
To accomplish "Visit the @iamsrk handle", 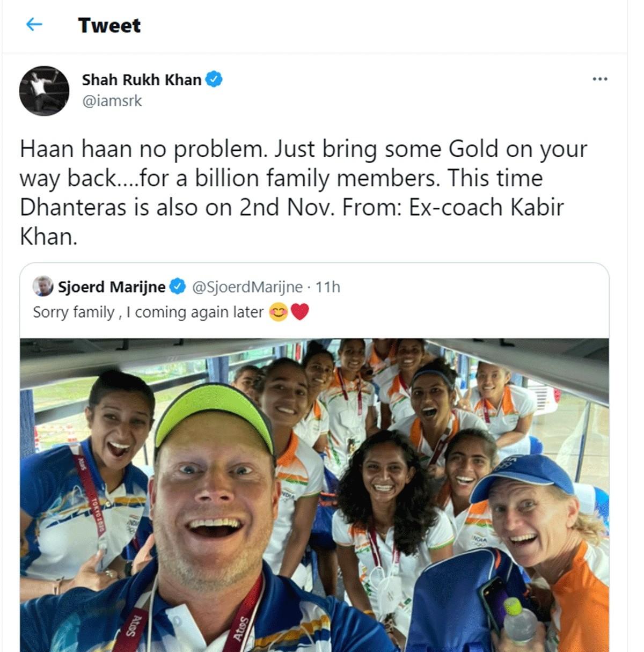I will (x=112, y=100).
